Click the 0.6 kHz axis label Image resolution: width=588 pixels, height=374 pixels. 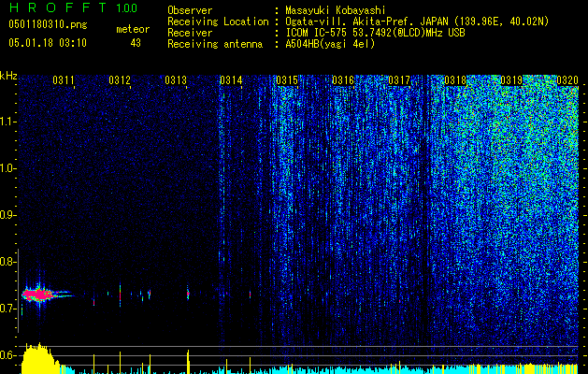(x=7, y=355)
